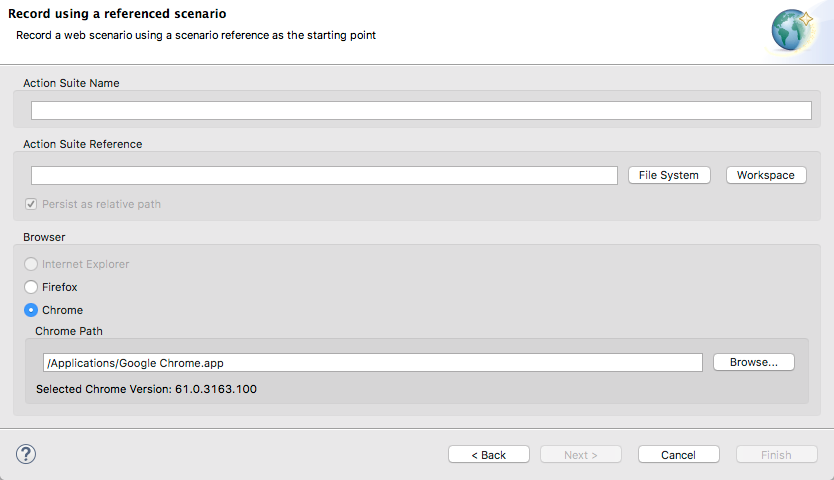Browse for the Chrome application path
Viewport: 834px width, 480px height.
pos(754,362)
